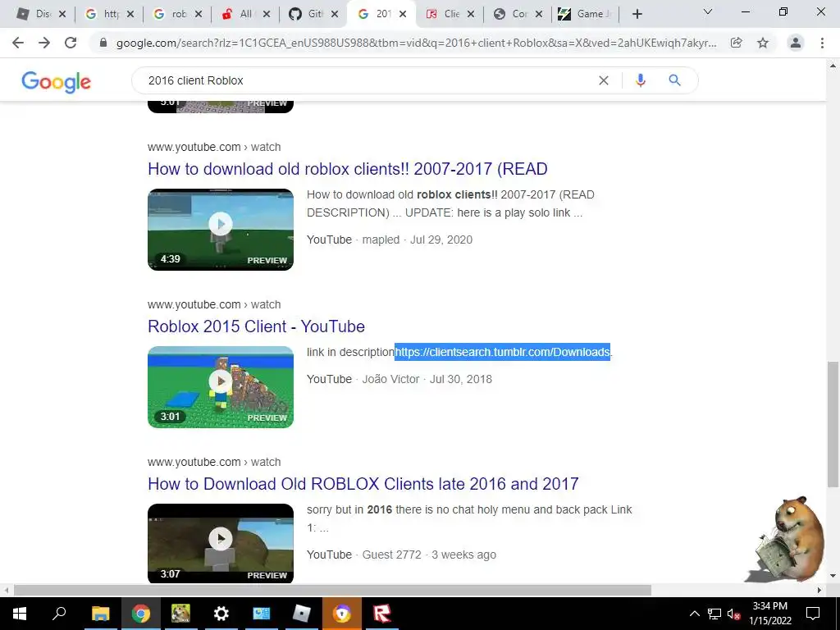840x630 pixels.
Task: Play the 3:01 Roblox 2015 Client thumbnail
Action: pyautogui.click(x=221, y=387)
